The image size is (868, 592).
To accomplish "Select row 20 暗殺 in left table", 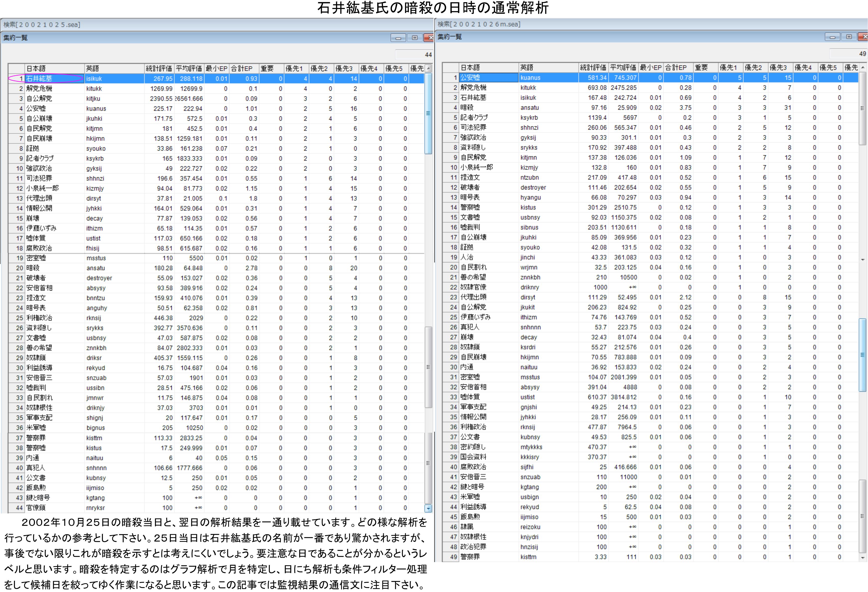I will 33,268.
